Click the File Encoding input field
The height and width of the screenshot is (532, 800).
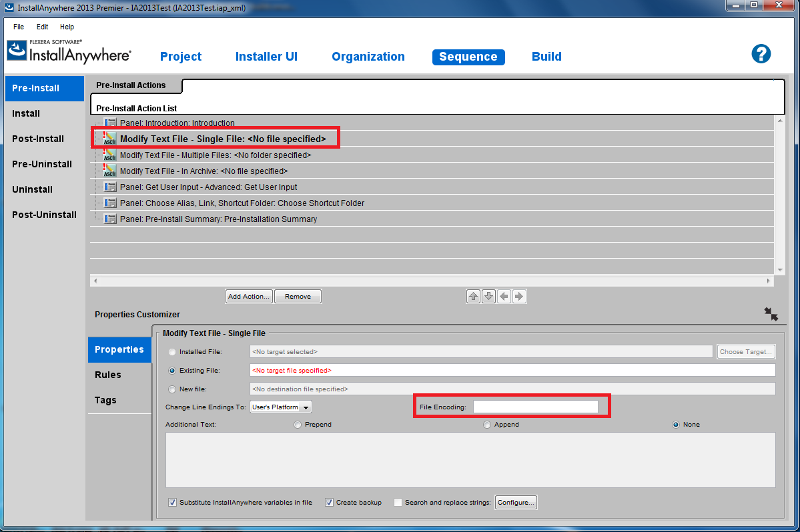tap(535, 407)
